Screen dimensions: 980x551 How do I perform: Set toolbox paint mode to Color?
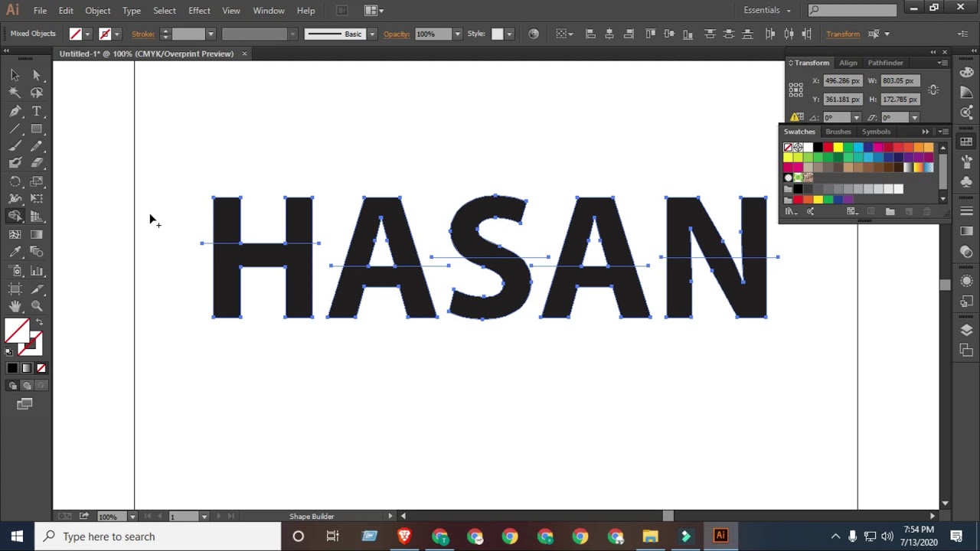click(12, 368)
